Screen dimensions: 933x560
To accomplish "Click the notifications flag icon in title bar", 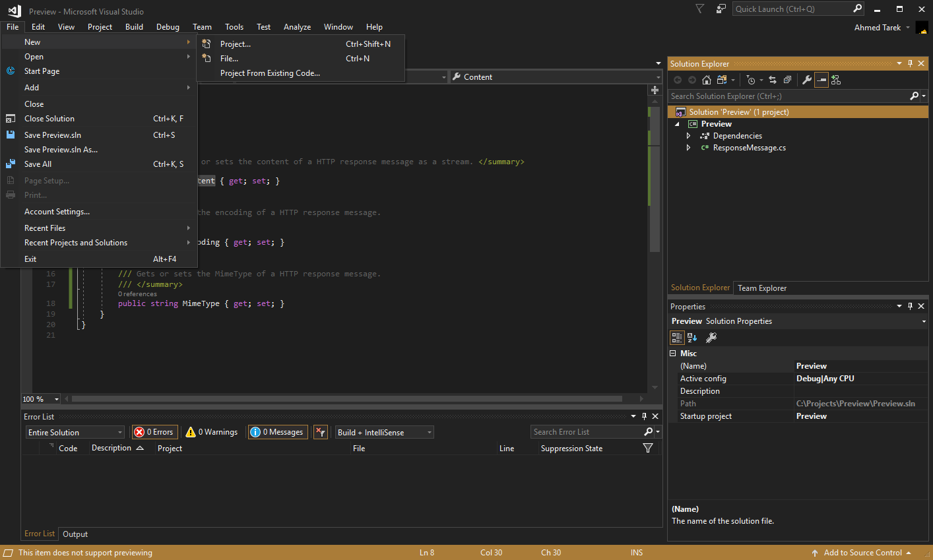I will [700, 9].
